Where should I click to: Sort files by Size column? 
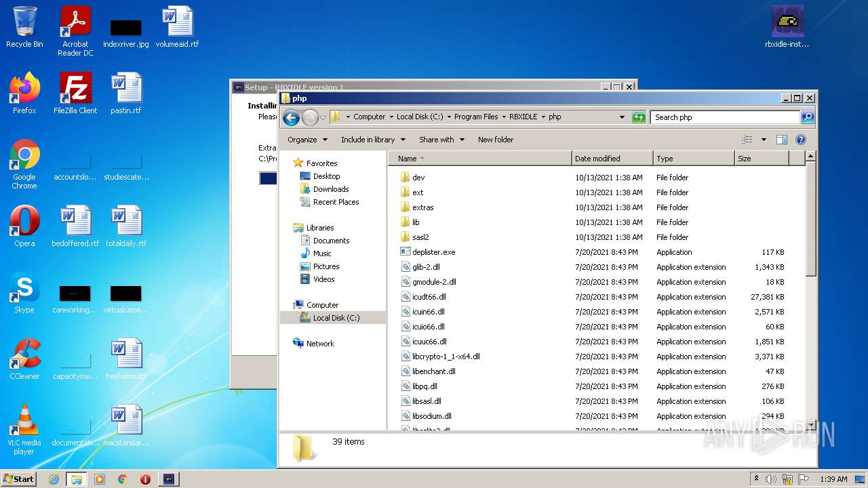762,159
